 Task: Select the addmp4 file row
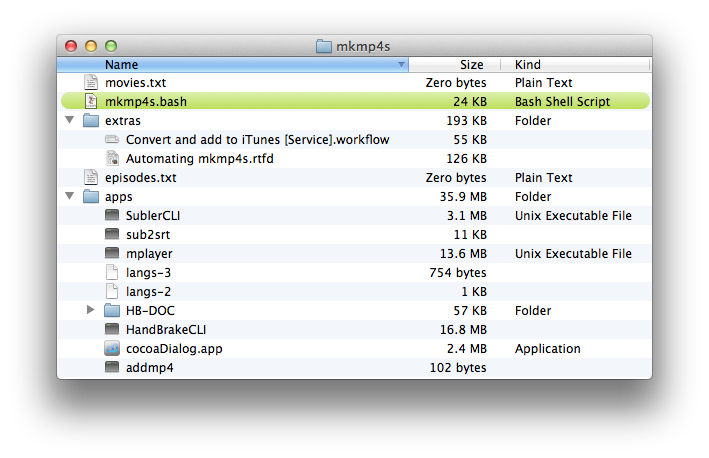click(354, 368)
